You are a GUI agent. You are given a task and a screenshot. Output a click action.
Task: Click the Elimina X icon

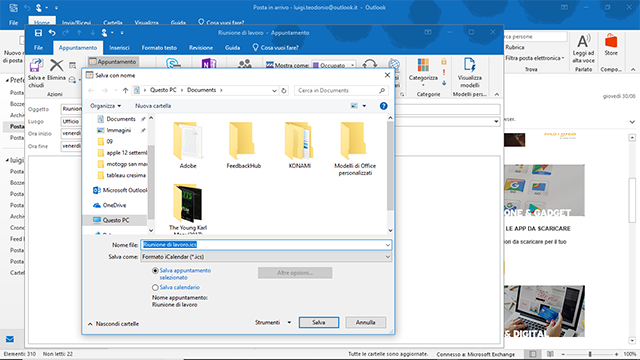point(56,65)
